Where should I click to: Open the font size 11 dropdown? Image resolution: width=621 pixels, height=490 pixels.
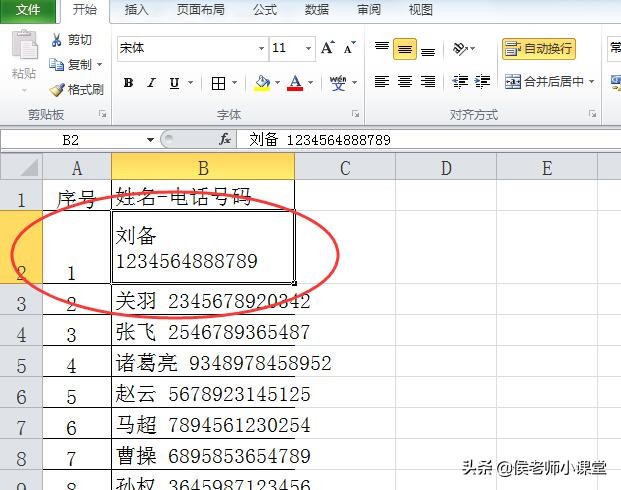tap(308, 48)
